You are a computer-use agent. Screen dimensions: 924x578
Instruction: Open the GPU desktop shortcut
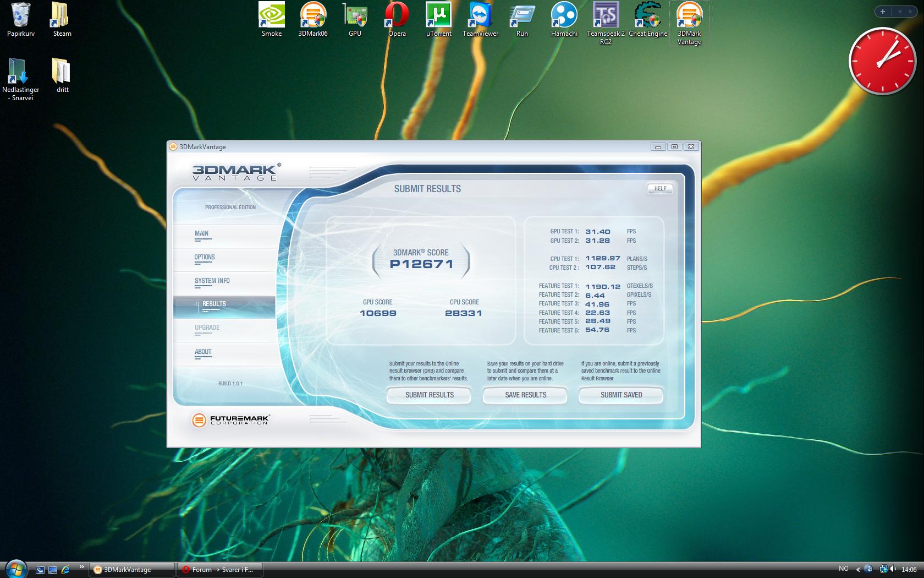(x=355, y=20)
